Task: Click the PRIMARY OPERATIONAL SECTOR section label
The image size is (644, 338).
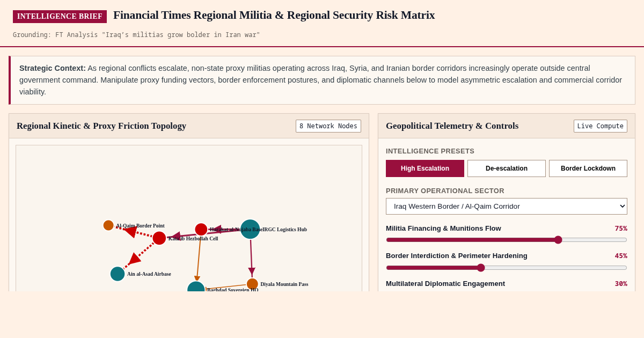Action: 445,191
